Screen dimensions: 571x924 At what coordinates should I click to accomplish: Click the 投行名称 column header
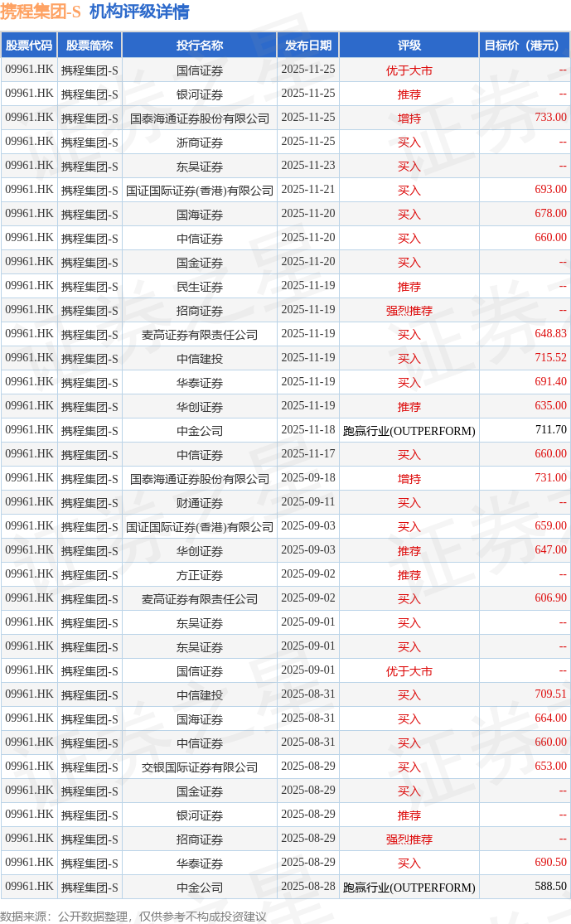tap(200, 46)
